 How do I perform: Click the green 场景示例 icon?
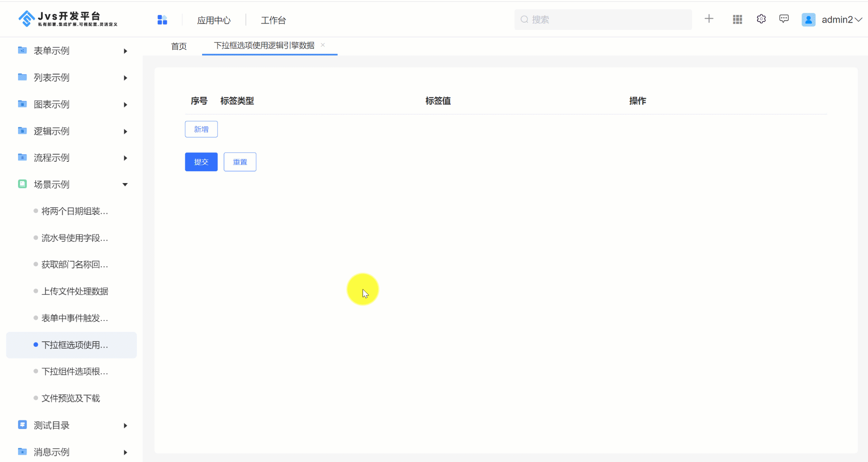tap(22, 184)
